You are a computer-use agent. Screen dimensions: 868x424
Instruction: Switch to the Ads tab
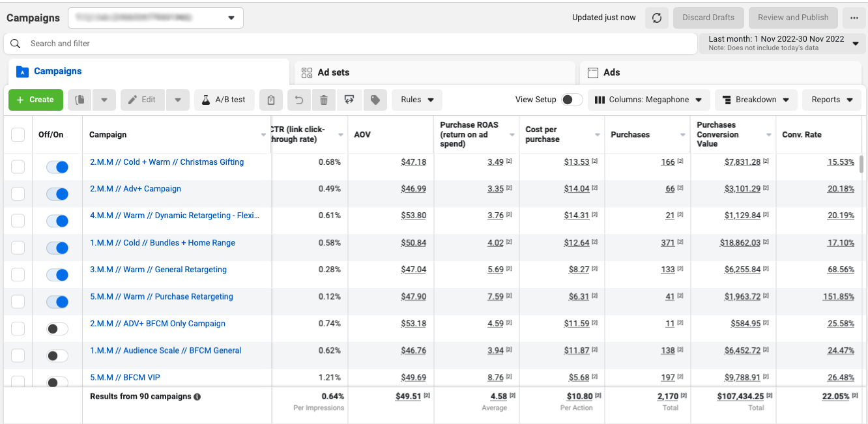coord(611,72)
